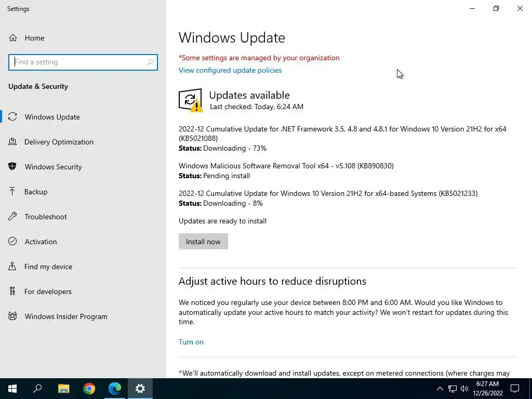Screen dimensions: 532x399
Task: Click the Downloading - 8% status text
Action: [x=220, y=203]
